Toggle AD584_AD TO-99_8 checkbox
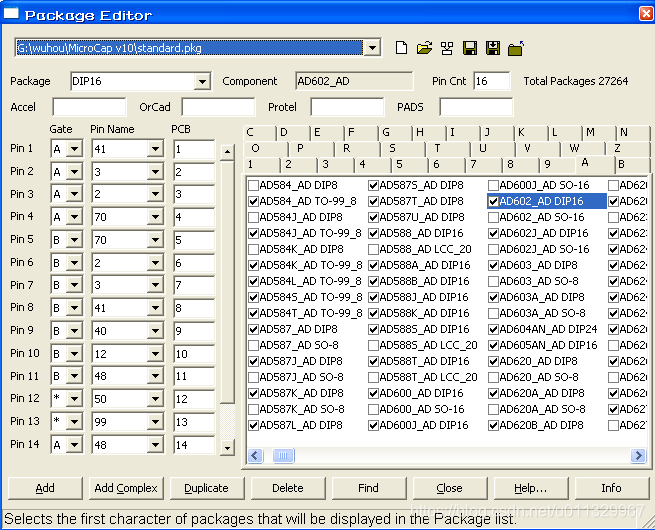 tap(253, 201)
